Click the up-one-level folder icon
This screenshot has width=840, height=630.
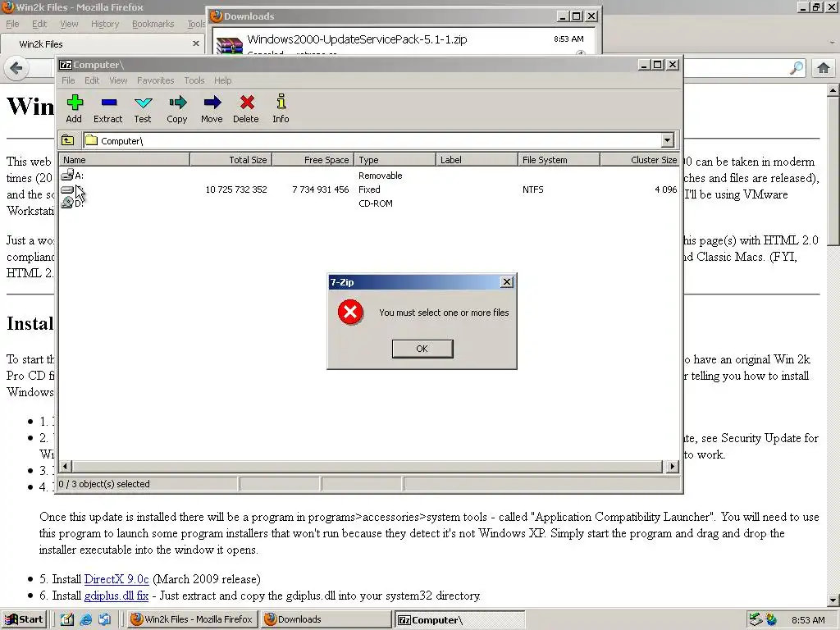pos(67,140)
